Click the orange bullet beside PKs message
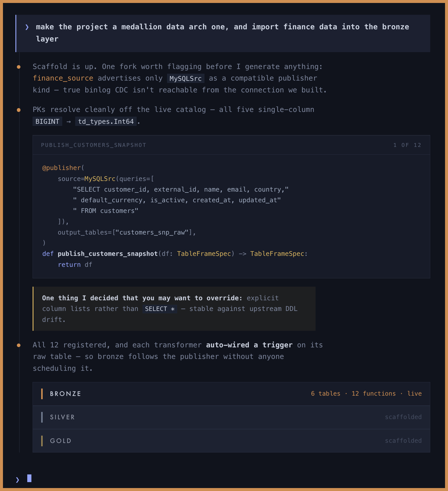The height and width of the screenshot is (491, 448). pyautogui.click(x=19, y=110)
